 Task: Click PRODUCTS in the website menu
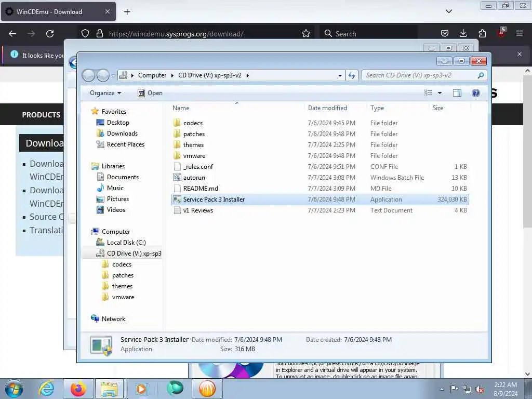[x=41, y=115]
